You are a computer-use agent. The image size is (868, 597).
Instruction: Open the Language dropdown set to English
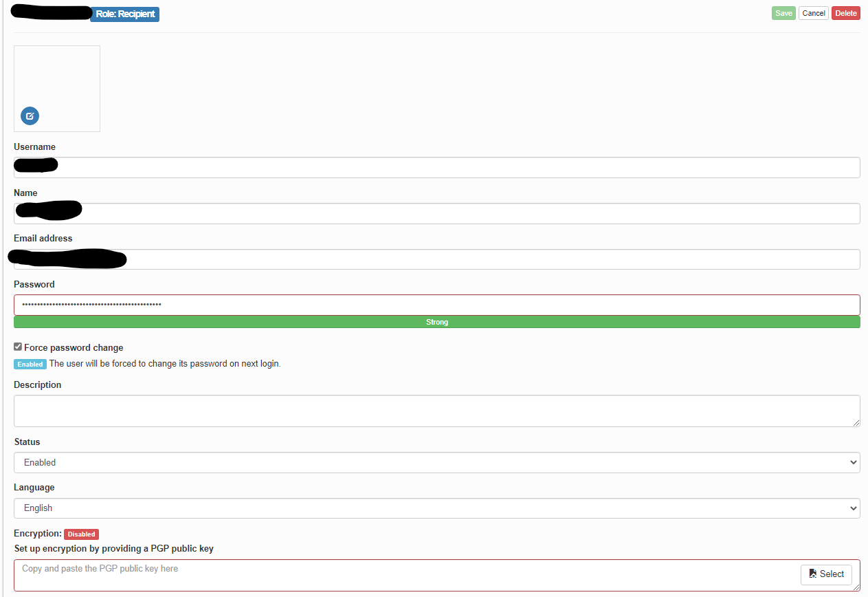pyautogui.click(x=437, y=508)
